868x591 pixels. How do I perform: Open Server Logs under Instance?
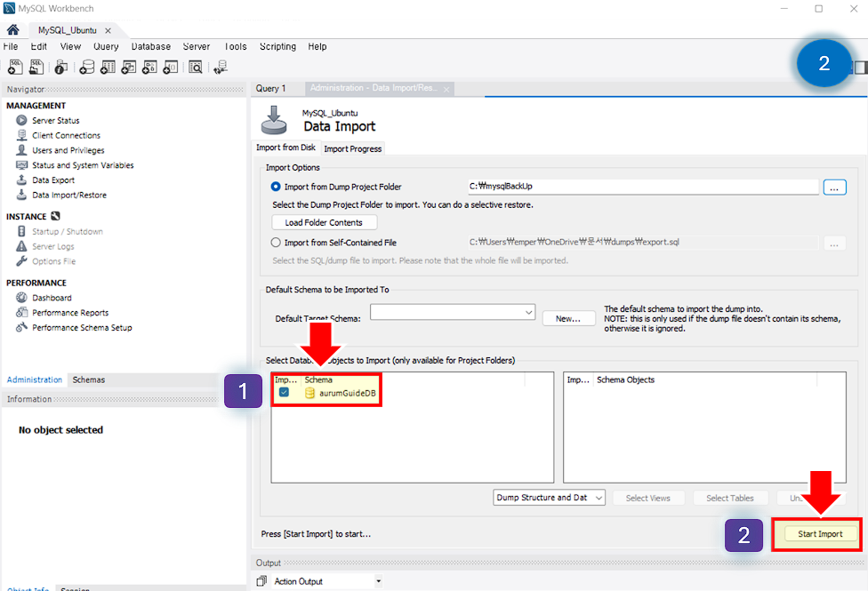(52, 246)
